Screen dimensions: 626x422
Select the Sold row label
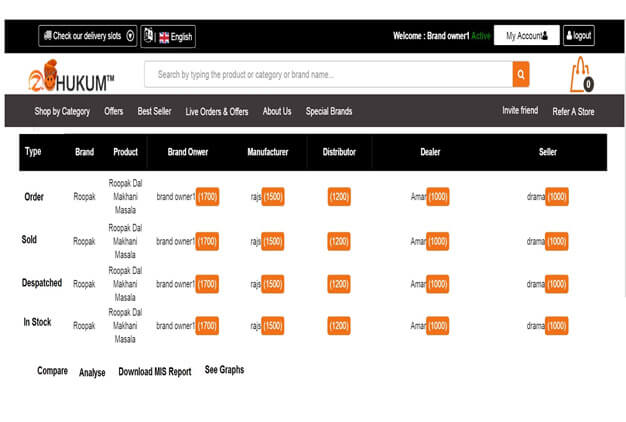(x=29, y=239)
